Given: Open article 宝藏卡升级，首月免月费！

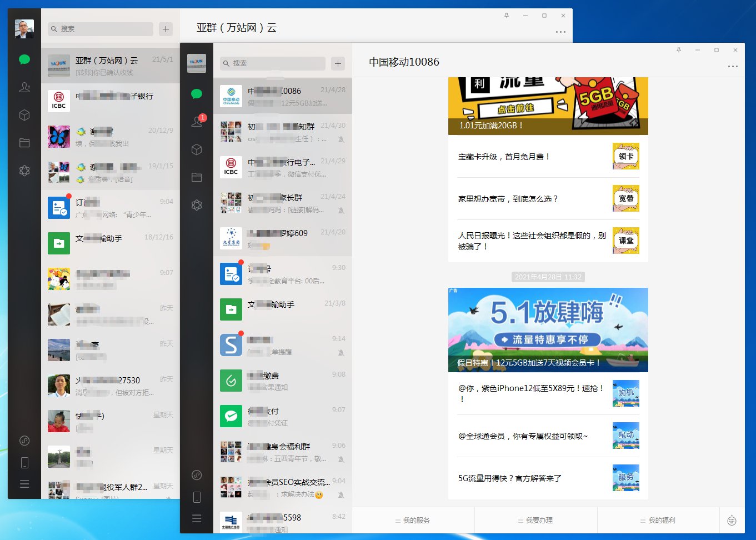Looking at the screenshot, I should point(548,157).
